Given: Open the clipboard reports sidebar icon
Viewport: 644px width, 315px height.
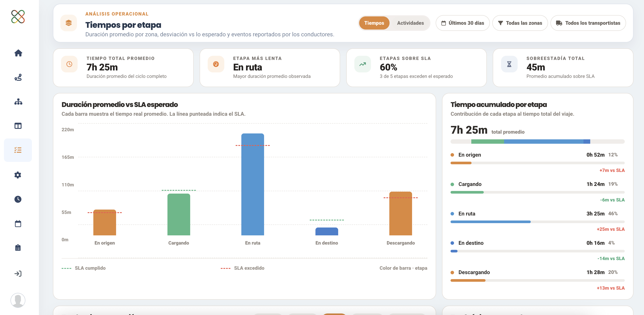Looking at the screenshot, I should coord(18,248).
